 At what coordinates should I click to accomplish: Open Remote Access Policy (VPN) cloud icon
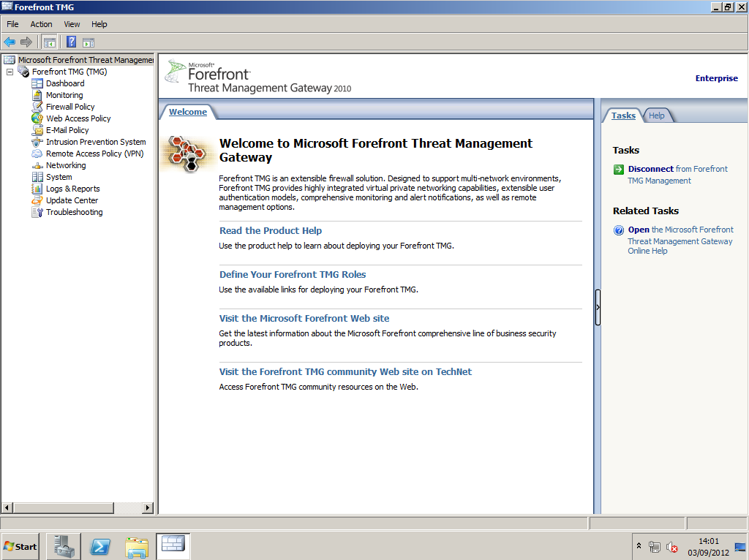[x=37, y=154]
